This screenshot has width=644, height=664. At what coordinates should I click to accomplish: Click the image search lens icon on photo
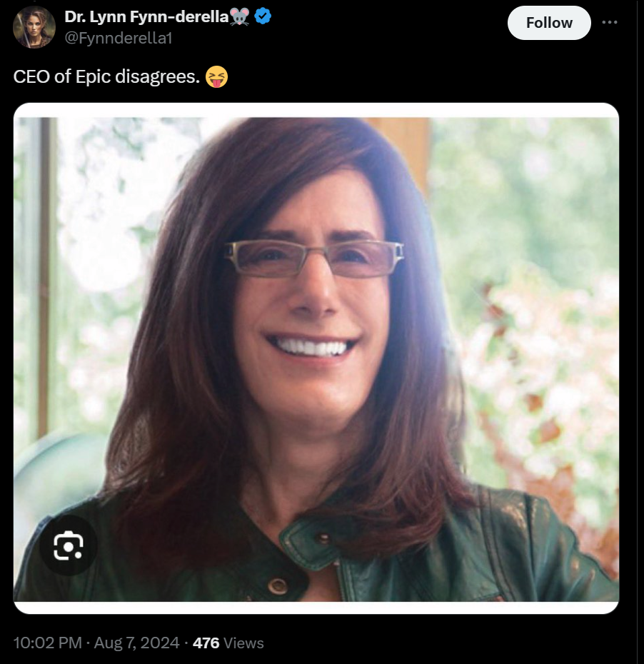click(x=68, y=545)
